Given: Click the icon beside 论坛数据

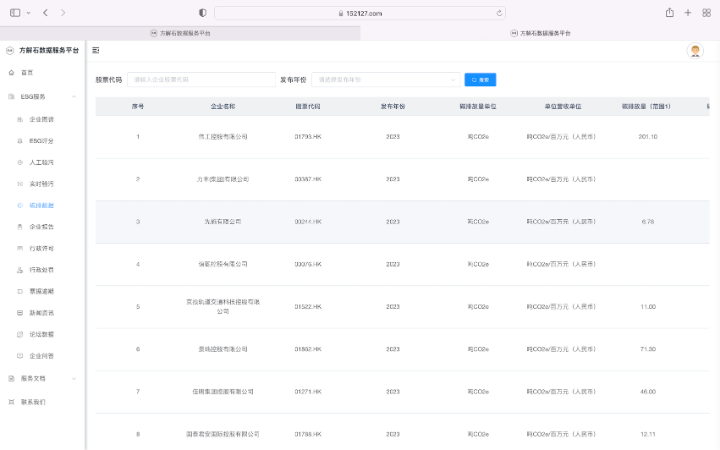Looking at the screenshot, I should click(x=20, y=334).
